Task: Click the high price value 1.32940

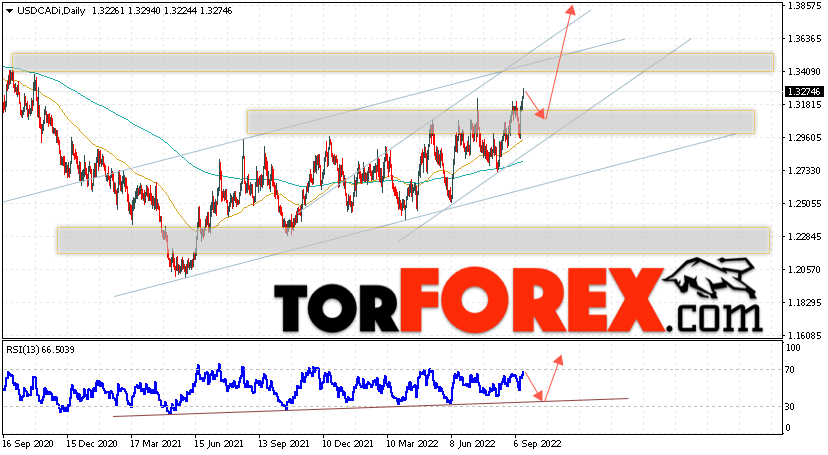Action: point(144,11)
